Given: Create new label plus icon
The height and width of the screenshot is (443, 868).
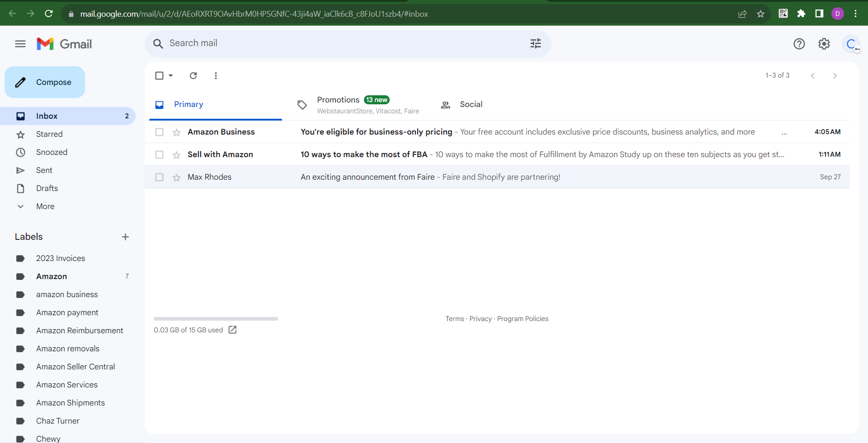Looking at the screenshot, I should 126,237.
